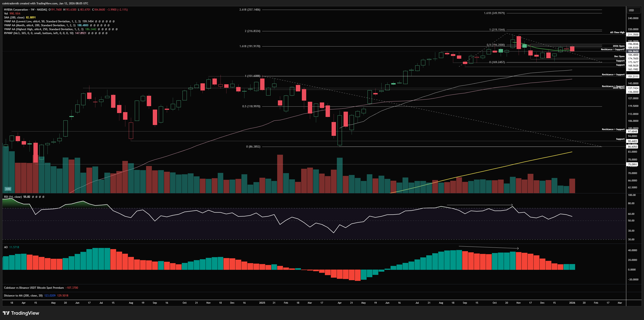Viewport: 644px width, 320px height.
Task: Select the VWAP AA Lowest Low legend row
Action: [42, 21]
